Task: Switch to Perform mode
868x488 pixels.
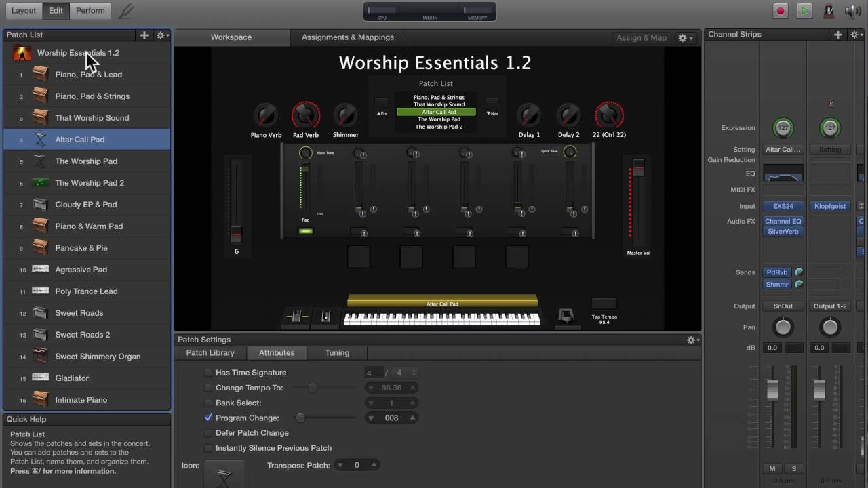Action: [90, 11]
